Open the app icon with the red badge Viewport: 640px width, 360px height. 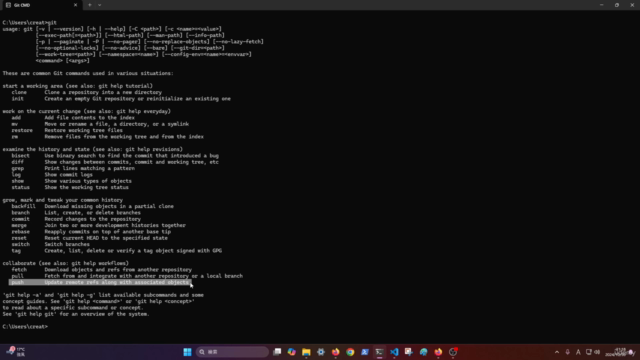453,352
